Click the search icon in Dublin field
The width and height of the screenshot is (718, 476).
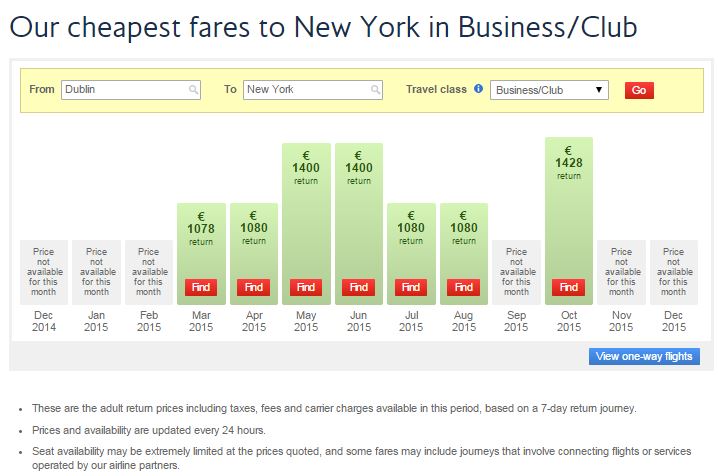coord(193,90)
